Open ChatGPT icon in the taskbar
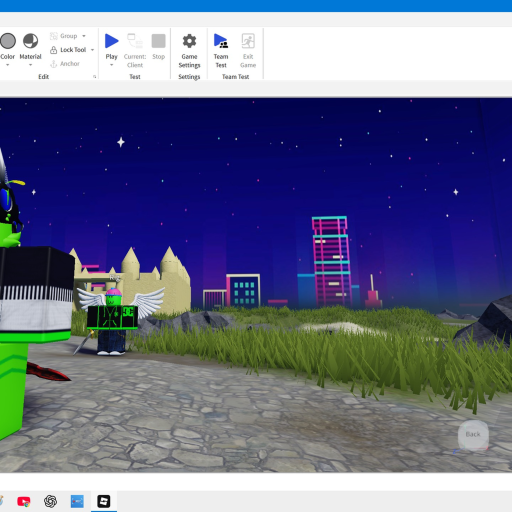 (x=50, y=501)
